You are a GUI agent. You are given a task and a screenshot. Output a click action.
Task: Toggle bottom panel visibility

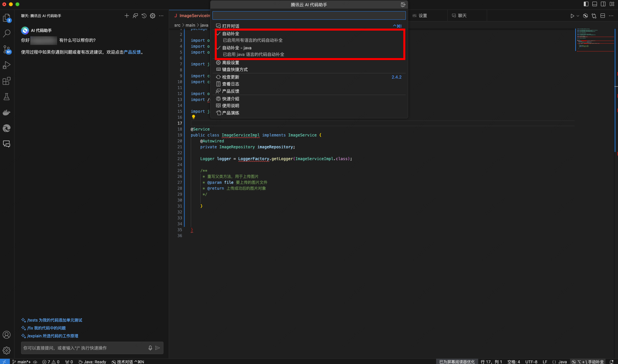pyautogui.click(x=595, y=4)
